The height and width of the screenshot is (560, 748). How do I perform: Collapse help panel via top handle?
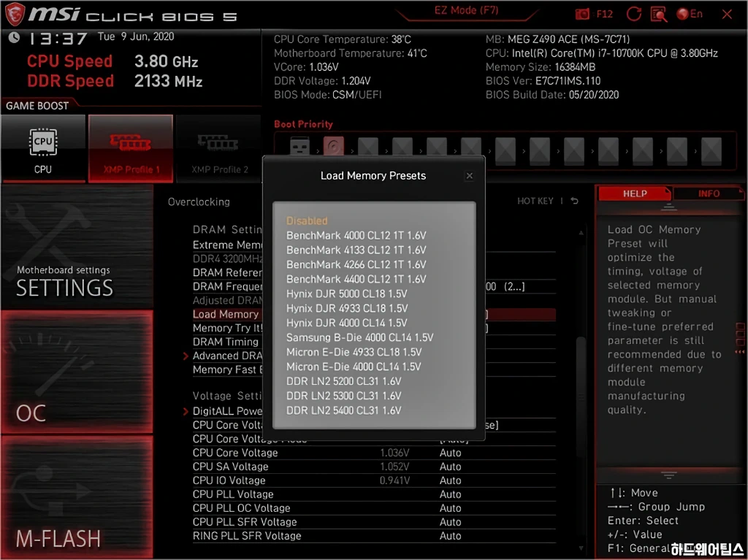pos(668,207)
